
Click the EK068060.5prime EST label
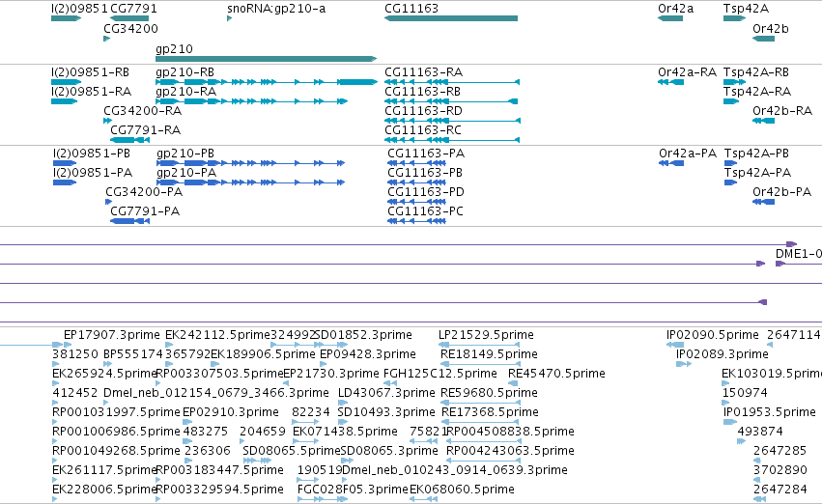pos(462,490)
